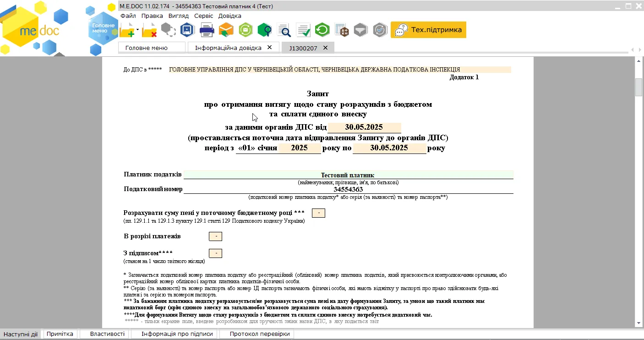Screen dimensions: 644x340
Task: Save the document with floppy disk icon
Action: pyautogui.click(x=187, y=30)
